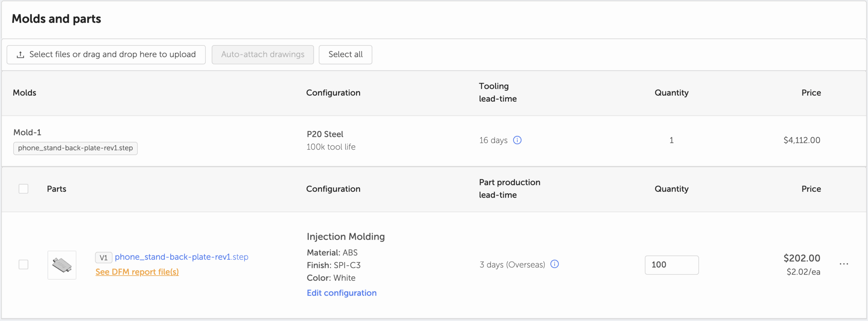Viewport: 868px width, 321px height.
Task: Check the phone_stand-back-plate-rev1 part row checkbox
Action: (x=23, y=264)
